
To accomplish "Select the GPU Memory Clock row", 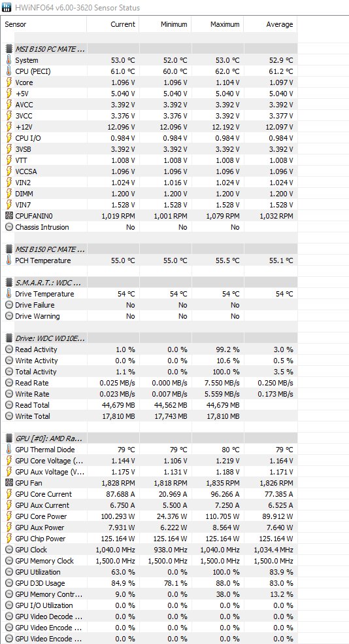I will pyautogui.click(x=149, y=561).
